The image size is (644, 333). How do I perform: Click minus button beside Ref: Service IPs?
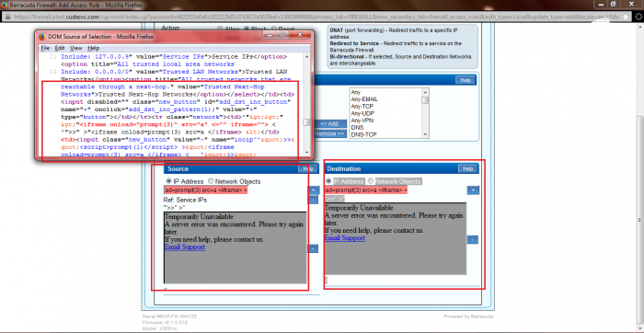(x=313, y=200)
